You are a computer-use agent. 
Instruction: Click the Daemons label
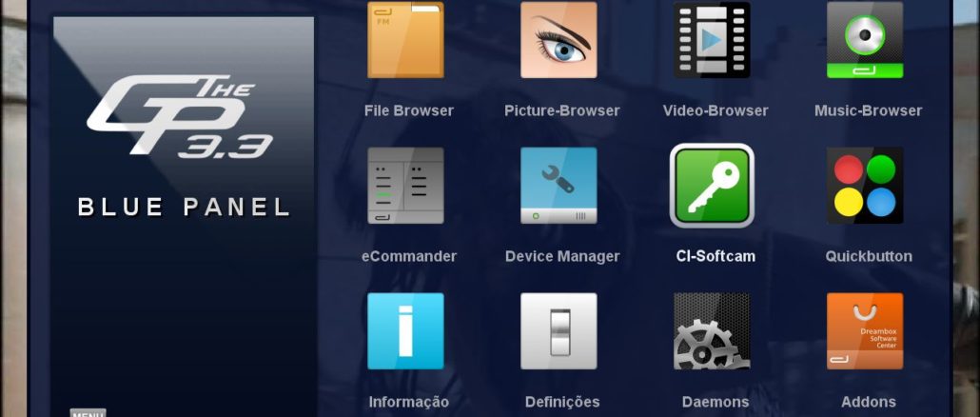(715, 402)
